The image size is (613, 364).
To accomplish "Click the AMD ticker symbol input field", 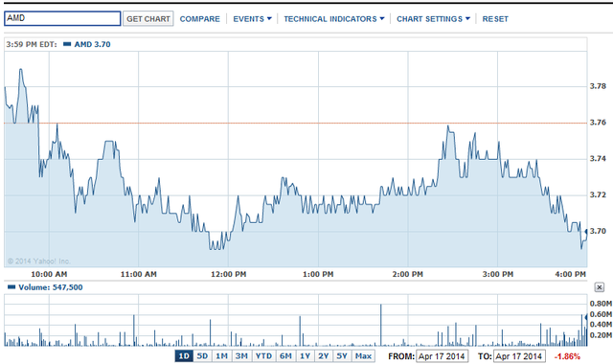I will (62, 18).
